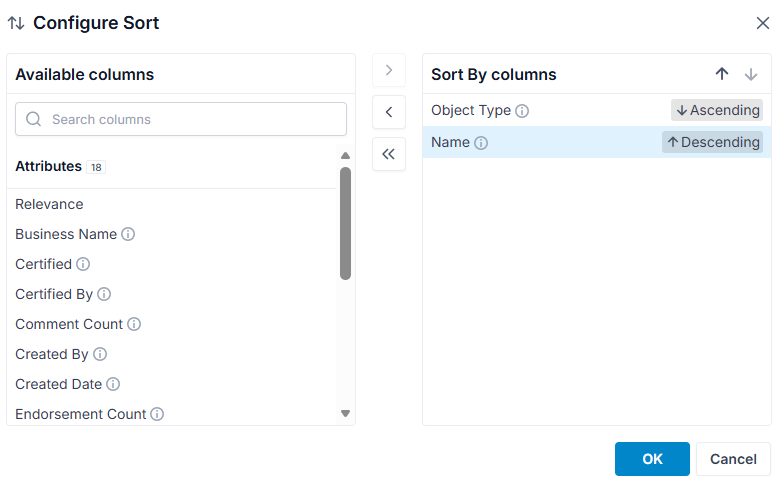779x486 pixels.
Task: Click info icon beside Object Type
Action: click(x=522, y=111)
